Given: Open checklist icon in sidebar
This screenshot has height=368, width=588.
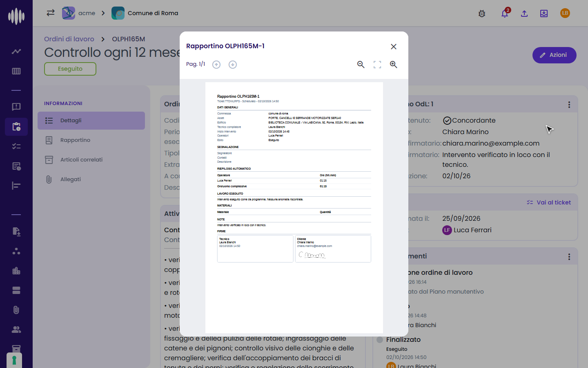Looking at the screenshot, I should (16, 146).
